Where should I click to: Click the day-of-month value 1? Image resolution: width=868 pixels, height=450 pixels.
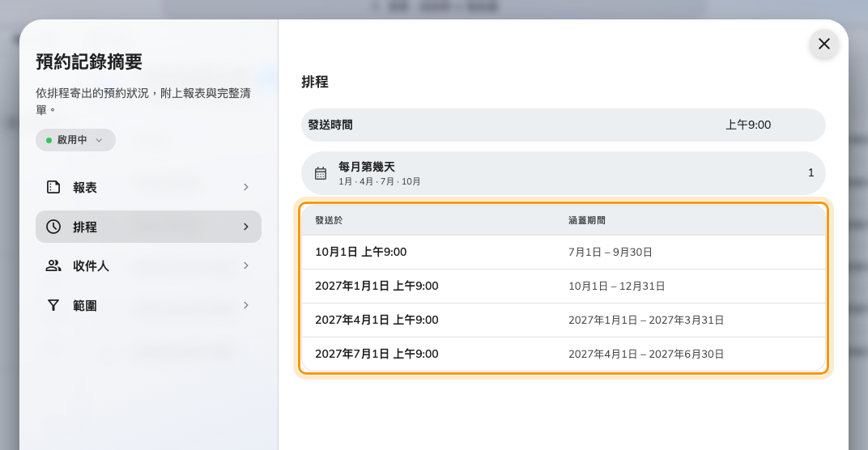coord(811,172)
